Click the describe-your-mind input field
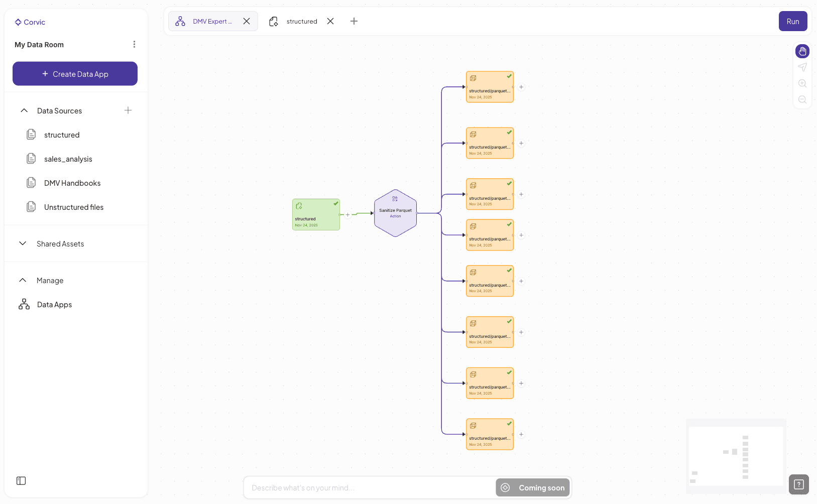Image resolution: width=817 pixels, height=504 pixels. 367,487
